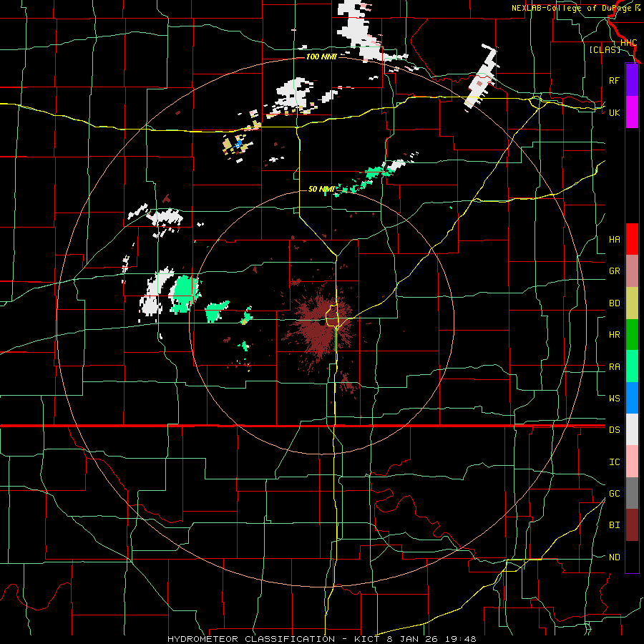Click the GC gray legend swatch
The width and height of the screenshot is (644, 644).
[632, 493]
